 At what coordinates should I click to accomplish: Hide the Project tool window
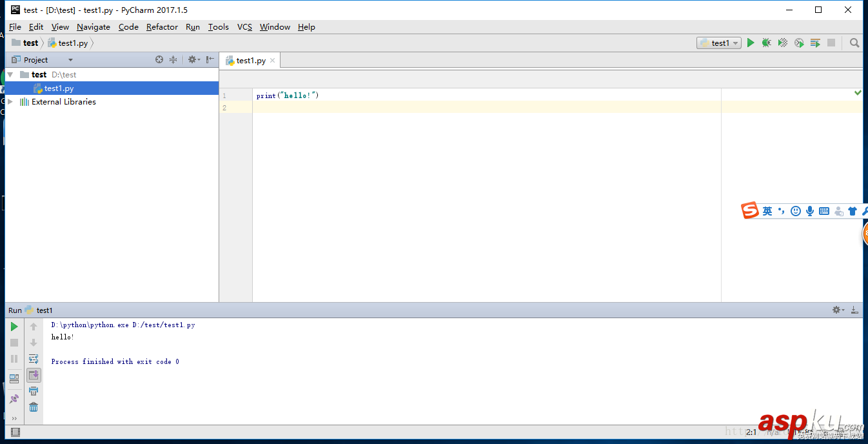210,59
